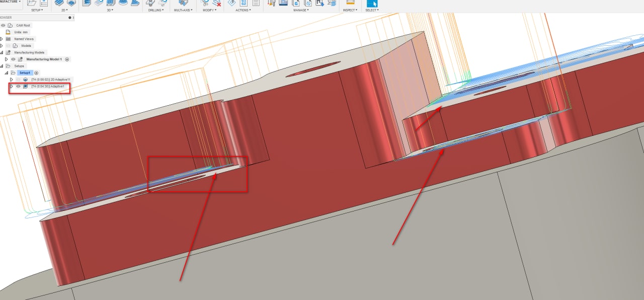Expand the Manufacturing Model 1 node
The width and height of the screenshot is (644, 300).
[7, 59]
